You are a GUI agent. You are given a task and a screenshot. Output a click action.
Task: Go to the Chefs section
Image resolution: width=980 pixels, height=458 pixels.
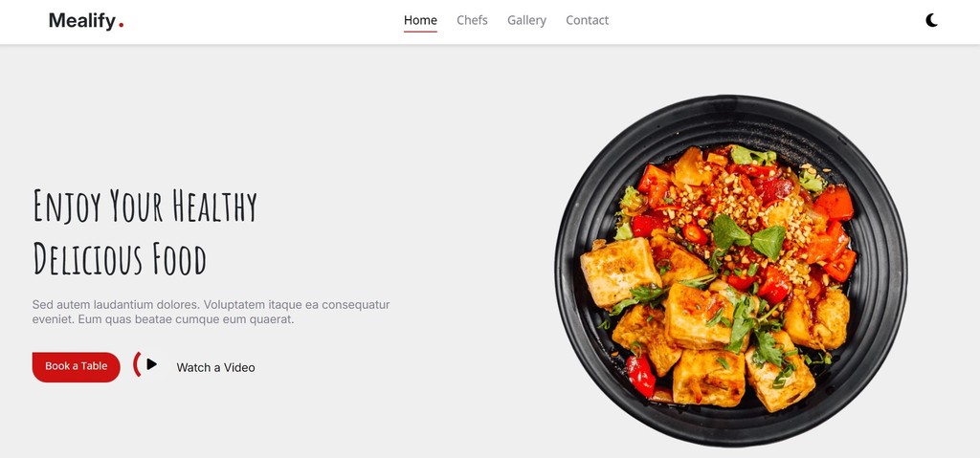(472, 21)
